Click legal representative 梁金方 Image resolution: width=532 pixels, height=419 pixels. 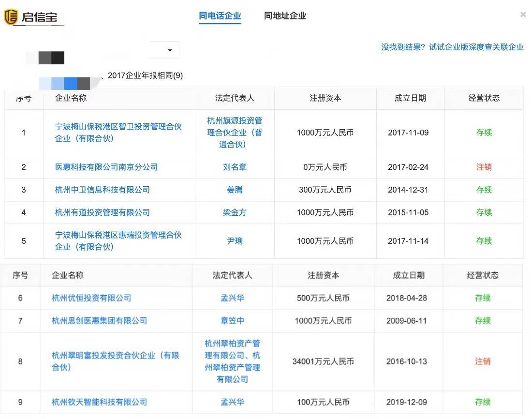pos(235,212)
